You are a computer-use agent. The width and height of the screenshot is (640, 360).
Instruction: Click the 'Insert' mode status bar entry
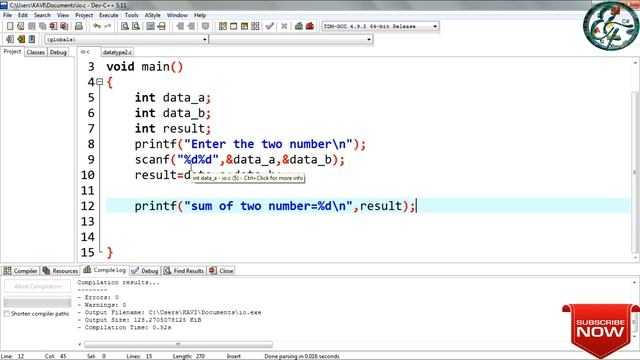(x=233, y=356)
